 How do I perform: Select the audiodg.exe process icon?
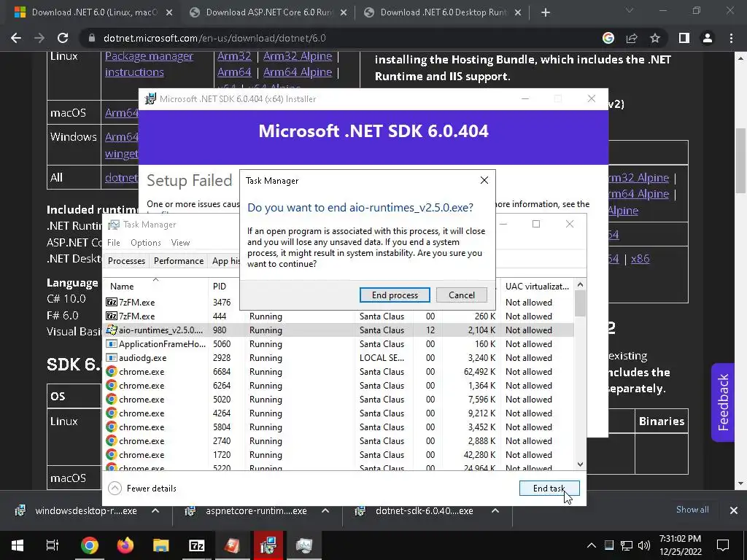(x=111, y=357)
